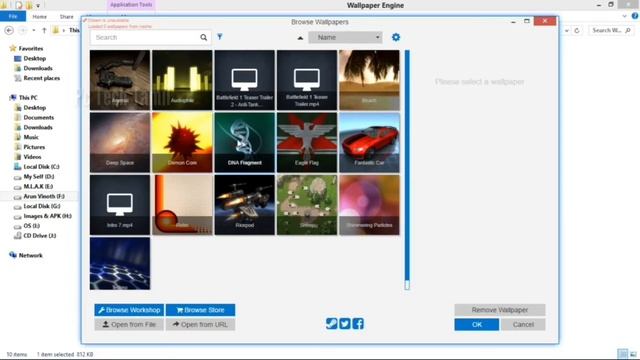Click the search magnifier icon in Browse Wallpapers
This screenshot has width=640, height=360.
click(203, 38)
